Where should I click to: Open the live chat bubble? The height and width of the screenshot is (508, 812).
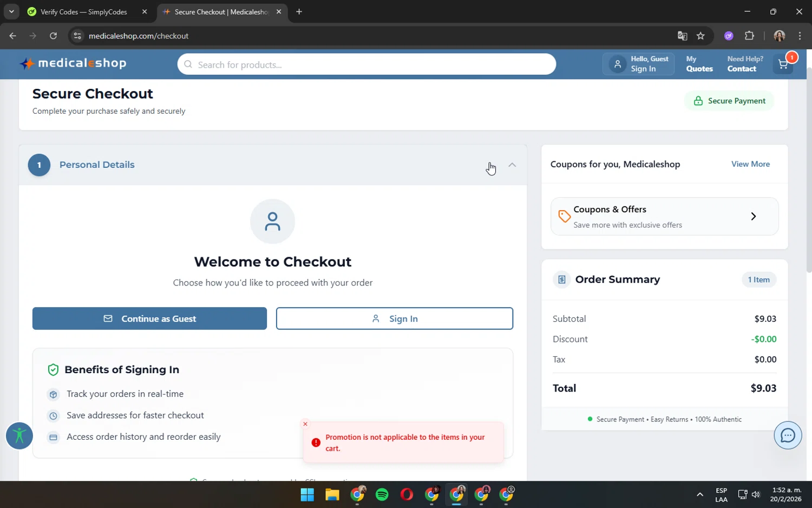[787, 435]
